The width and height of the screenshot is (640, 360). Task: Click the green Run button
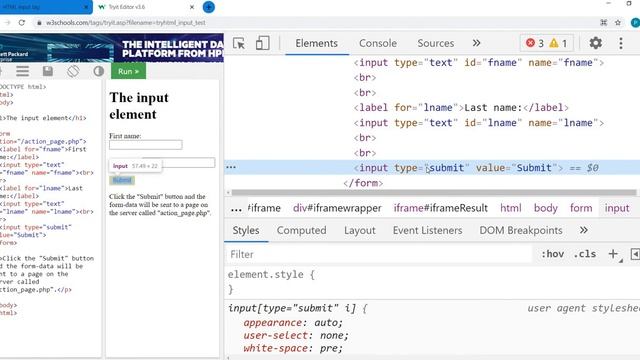[128, 71]
